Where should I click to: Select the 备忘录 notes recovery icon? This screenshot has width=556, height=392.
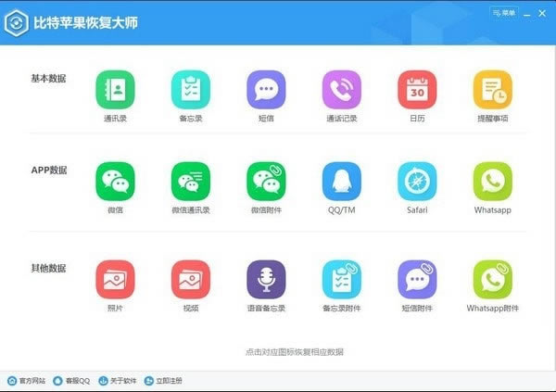tap(191, 90)
